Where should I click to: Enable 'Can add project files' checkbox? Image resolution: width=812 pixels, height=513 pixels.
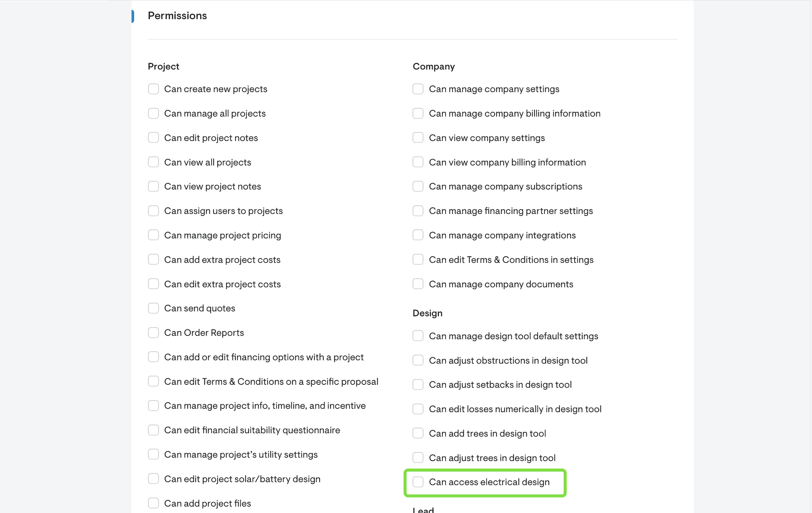(153, 503)
